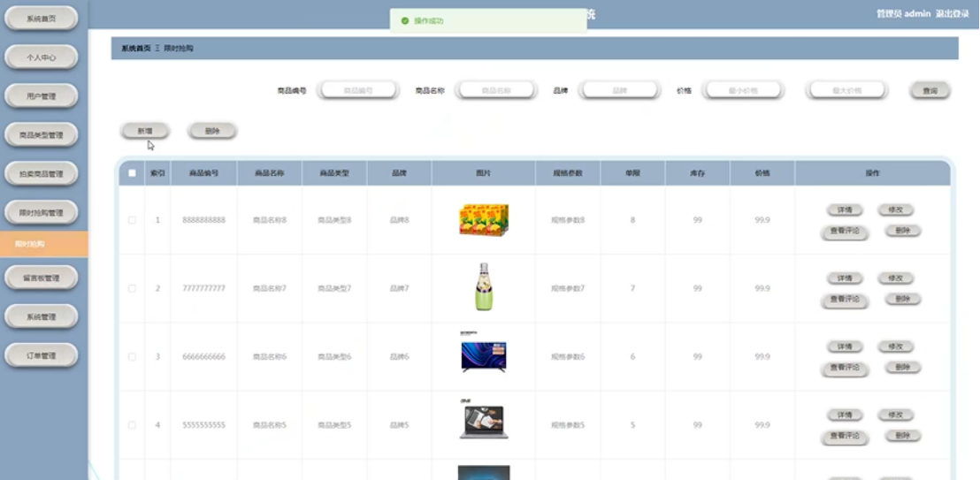Click 删除 for product 5555555555
The width and height of the screenshot is (980, 480).
coord(903,436)
